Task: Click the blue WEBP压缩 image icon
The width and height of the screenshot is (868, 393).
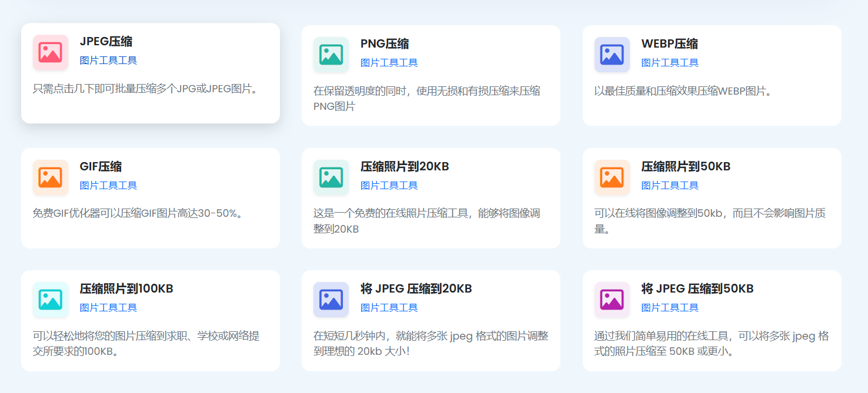Action: (612, 55)
